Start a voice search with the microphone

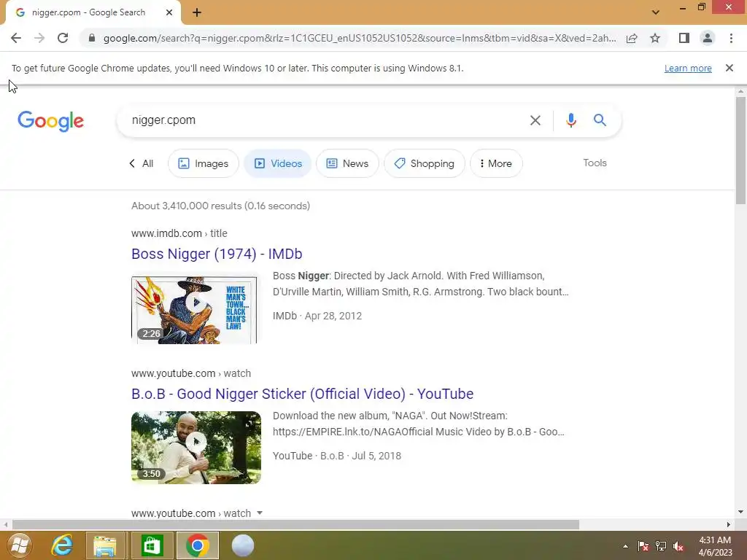[570, 120]
